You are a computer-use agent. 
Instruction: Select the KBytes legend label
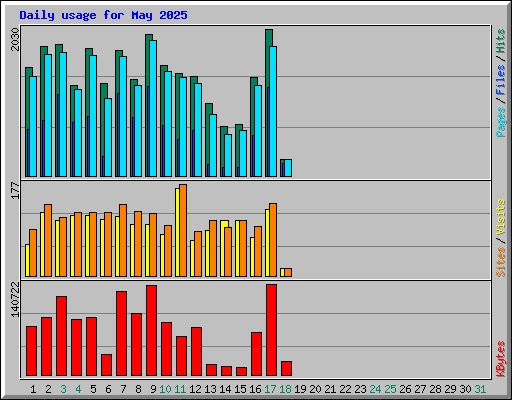point(501,359)
